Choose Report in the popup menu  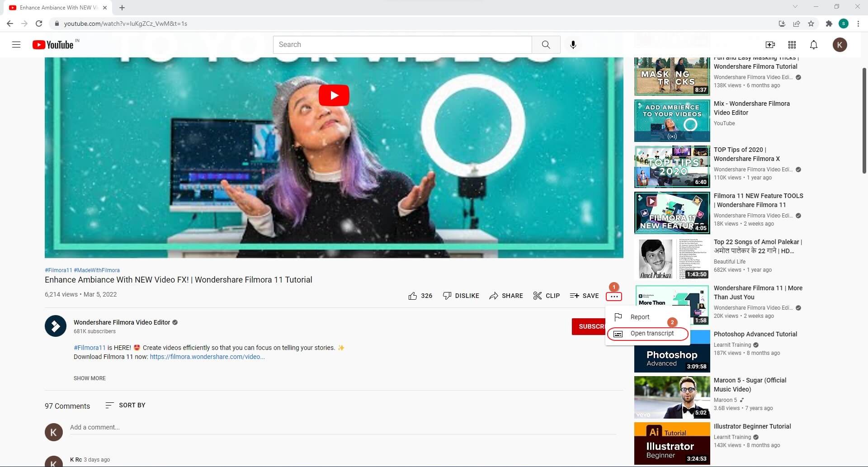(x=639, y=317)
